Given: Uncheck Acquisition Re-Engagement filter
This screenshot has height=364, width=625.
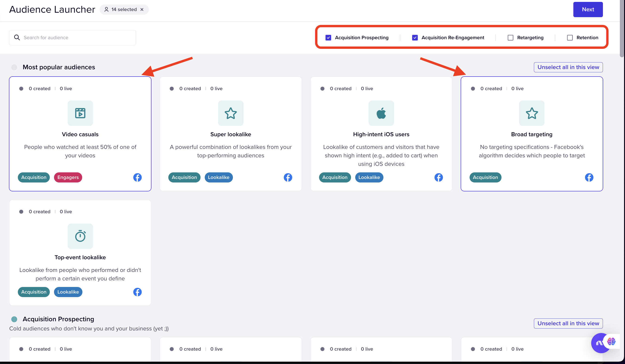Looking at the screenshot, I should (415, 38).
